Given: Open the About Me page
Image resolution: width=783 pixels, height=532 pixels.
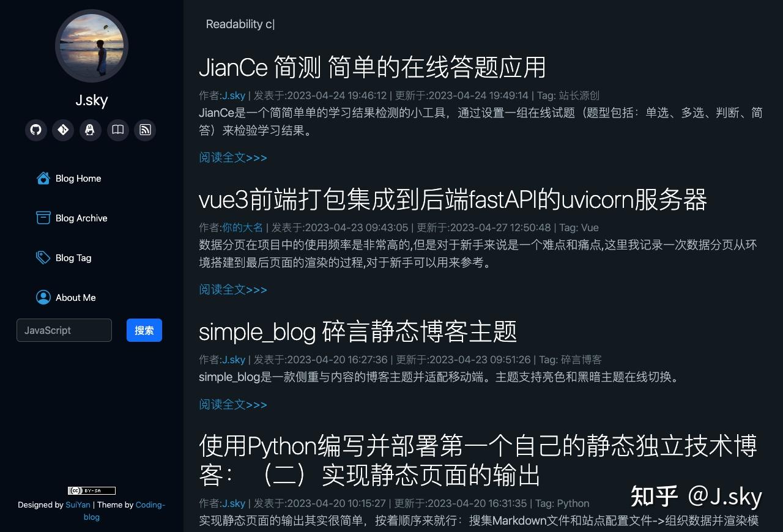Looking at the screenshot, I should click(x=76, y=298).
